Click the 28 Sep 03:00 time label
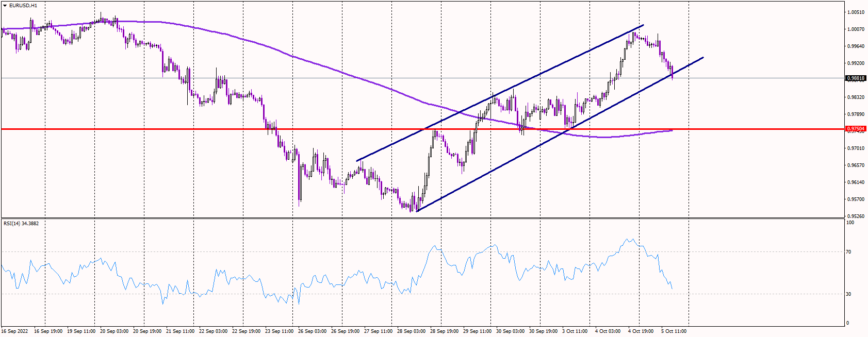The width and height of the screenshot is (868, 337). pos(411,331)
